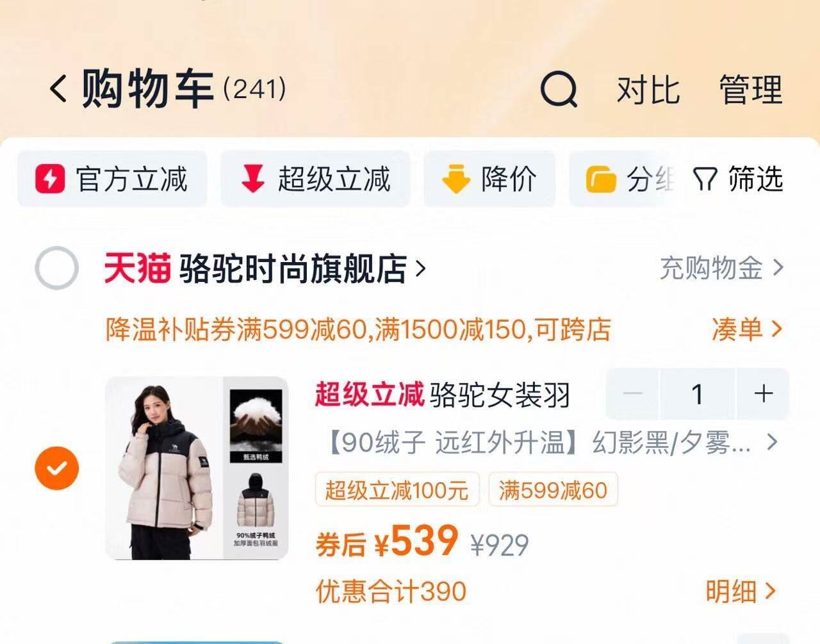Open the 骆驼时尚旗舰店 store page
Image resolution: width=820 pixels, height=644 pixels.
(302, 268)
